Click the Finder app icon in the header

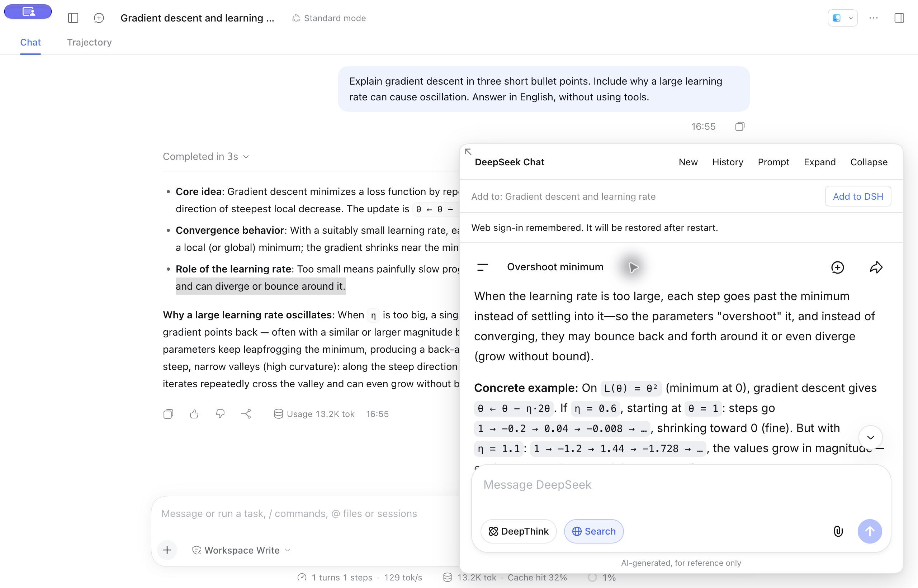(836, 18)
